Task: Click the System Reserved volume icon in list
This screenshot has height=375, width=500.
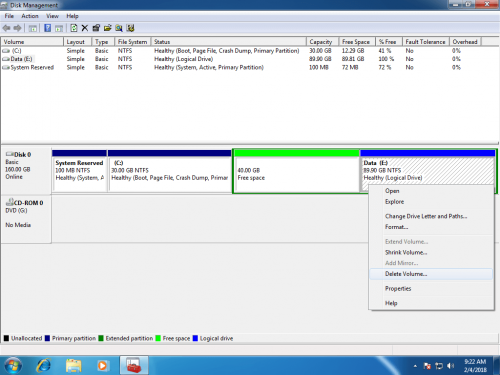Action: click(6, 67)
